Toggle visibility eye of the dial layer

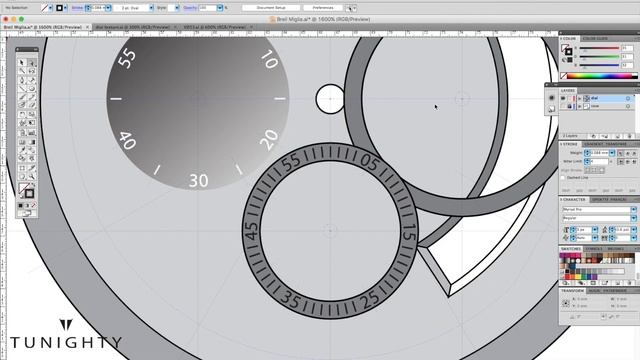coord(563,98)
